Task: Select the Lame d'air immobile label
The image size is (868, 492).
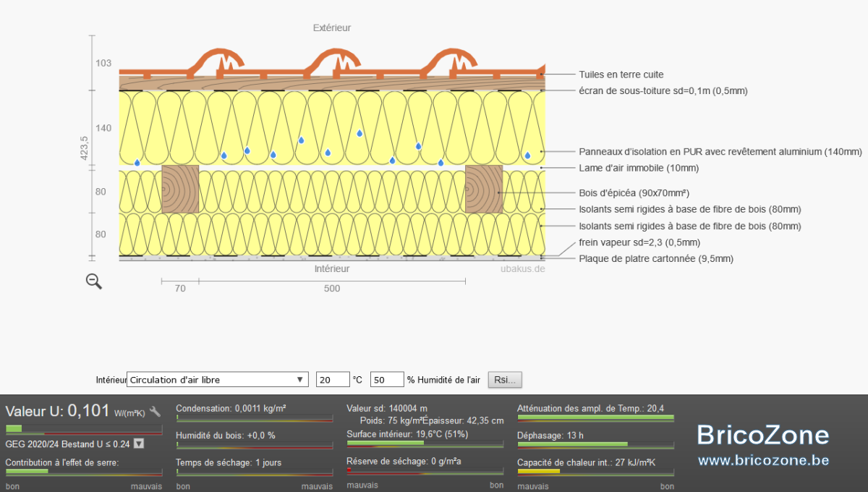Action: 639,168
